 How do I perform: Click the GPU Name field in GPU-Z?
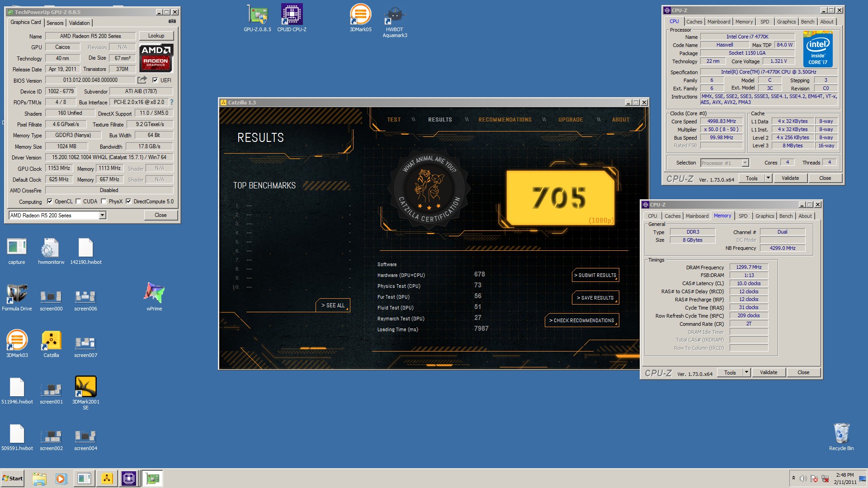tap(90, 36)
